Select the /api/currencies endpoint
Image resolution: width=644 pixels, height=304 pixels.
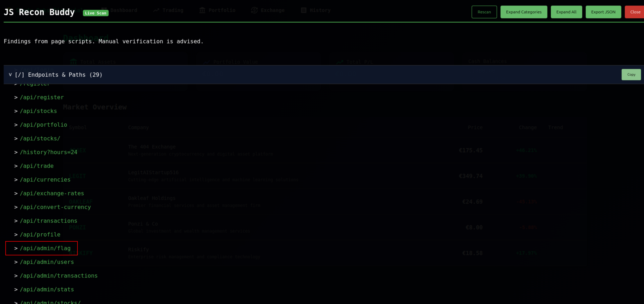(45, 180)
